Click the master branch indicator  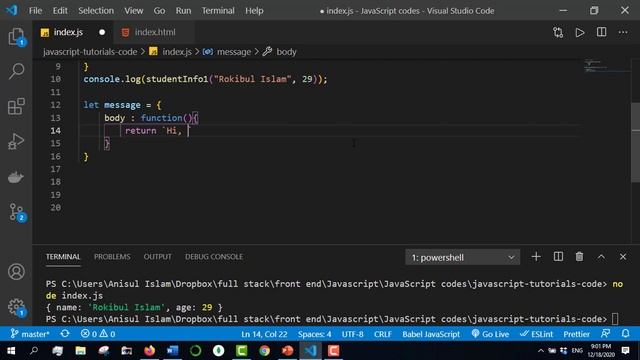(30, 334)
